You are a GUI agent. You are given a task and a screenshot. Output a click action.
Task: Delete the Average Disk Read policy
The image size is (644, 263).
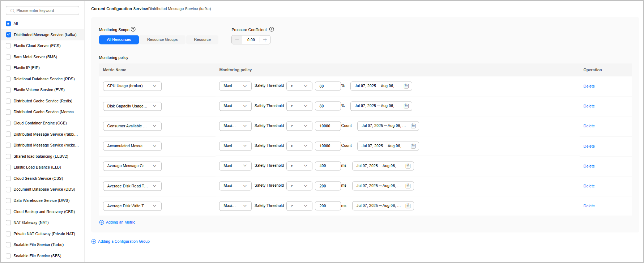(x=589, y=186)
